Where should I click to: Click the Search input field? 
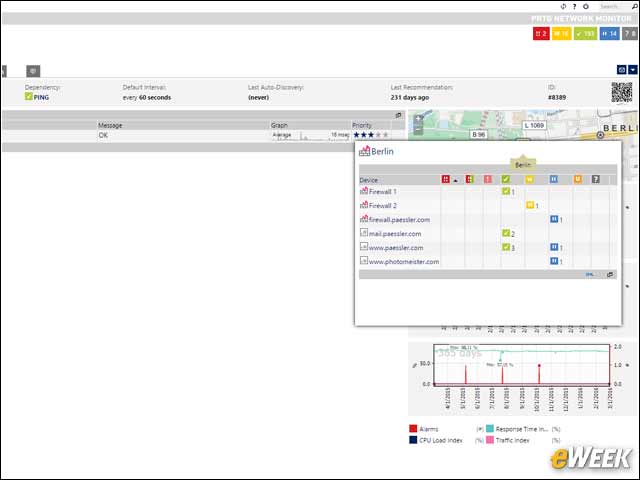613,6
